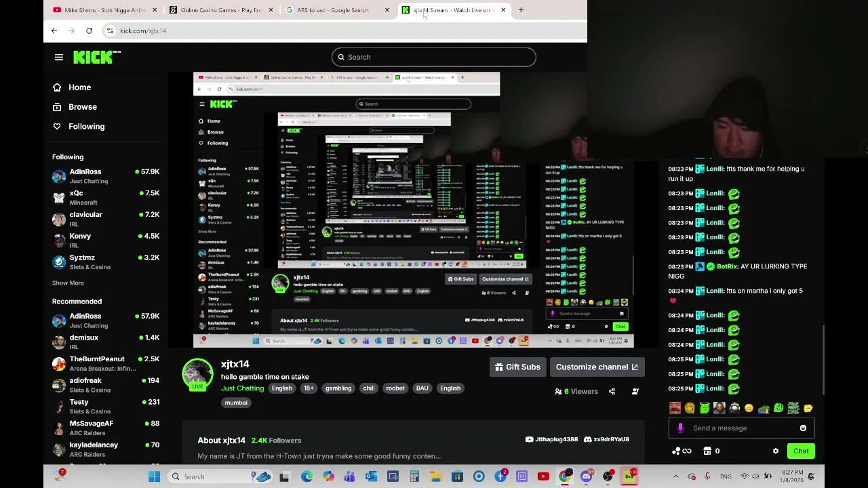Click the chill tag
This screenshot has height=488, width=868.
point(369,388)
